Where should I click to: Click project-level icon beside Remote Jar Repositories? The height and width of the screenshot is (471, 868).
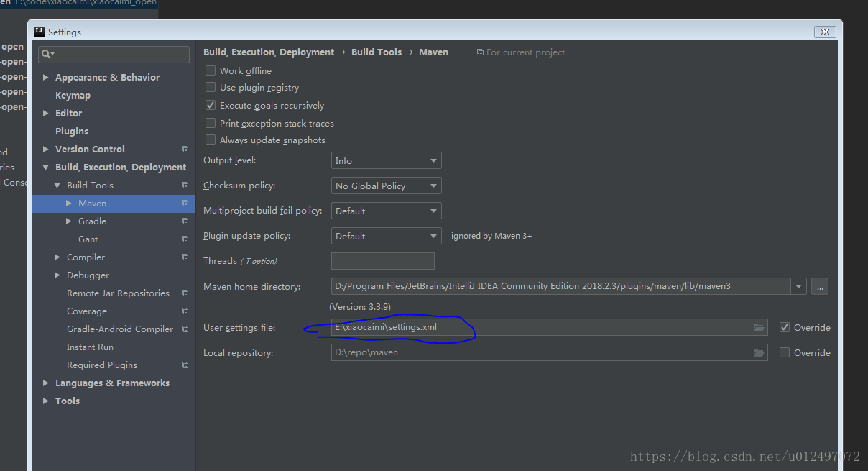coord(185,293)
